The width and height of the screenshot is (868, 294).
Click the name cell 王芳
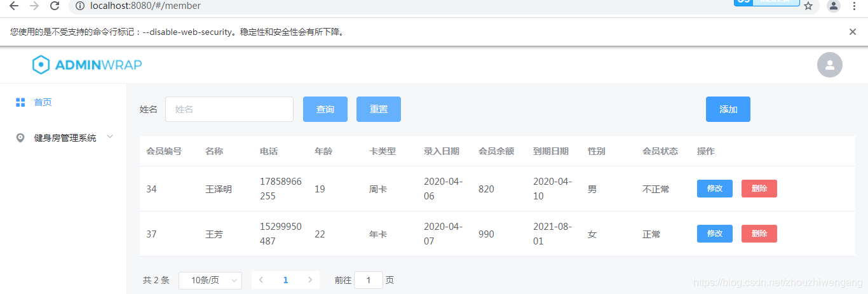(x=214, y=234)
